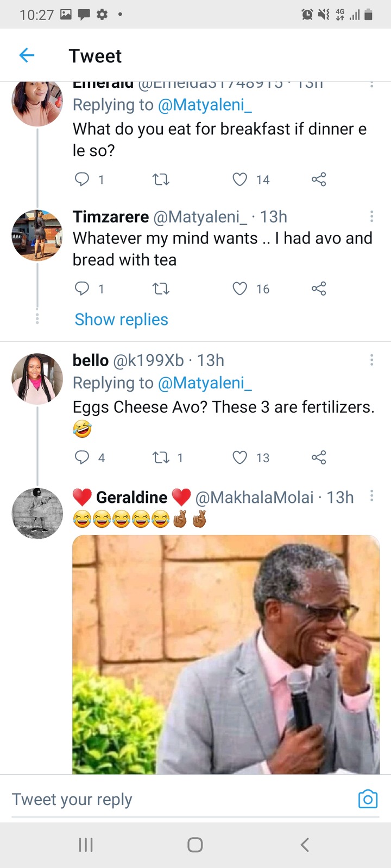Tap the back arrow beside Tweet
Screen dimensions: 391x868
point(27,55)
